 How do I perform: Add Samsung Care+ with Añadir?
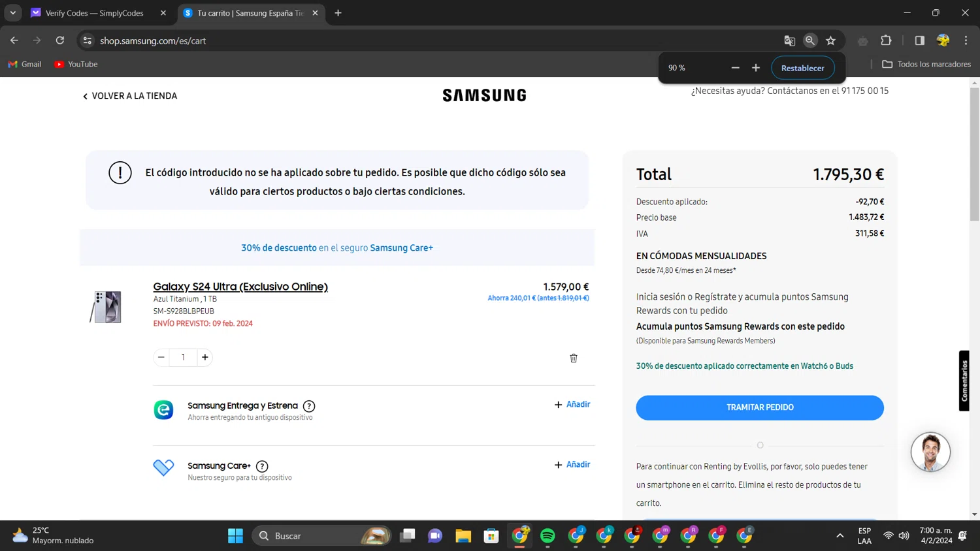[572, 465]
